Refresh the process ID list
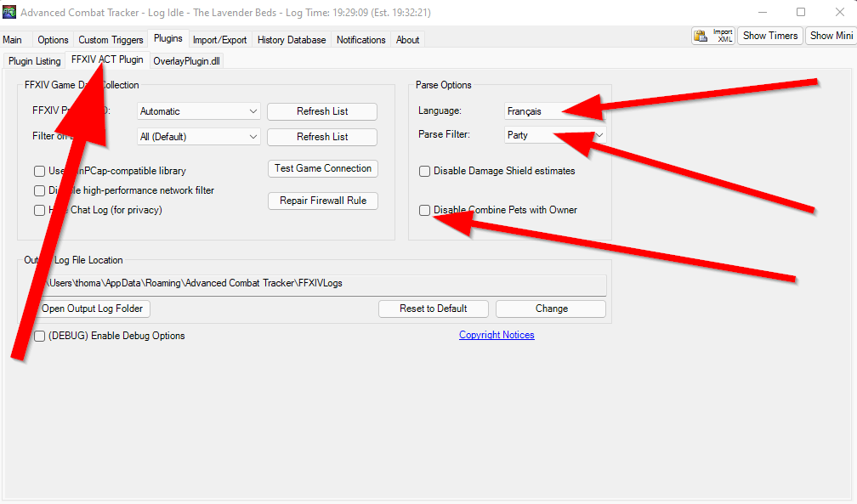Viewport: 857px width, 504px height. pyautogui.click(x=322, y=111)
